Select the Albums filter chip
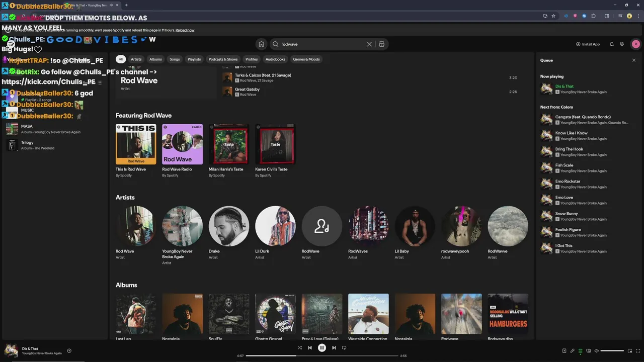This screenshot has height=362, width=644. coord(155,59)
